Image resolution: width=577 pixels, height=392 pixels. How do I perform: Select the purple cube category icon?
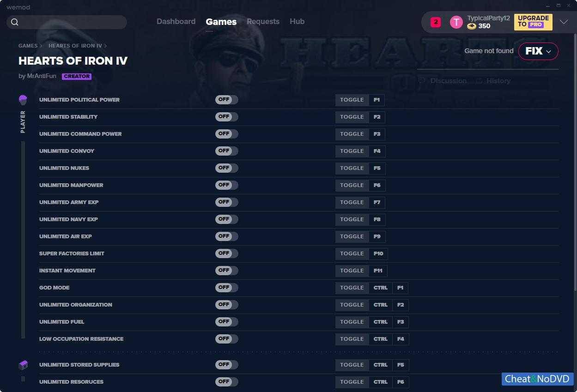pyautogui.click(x=23, y=365)
